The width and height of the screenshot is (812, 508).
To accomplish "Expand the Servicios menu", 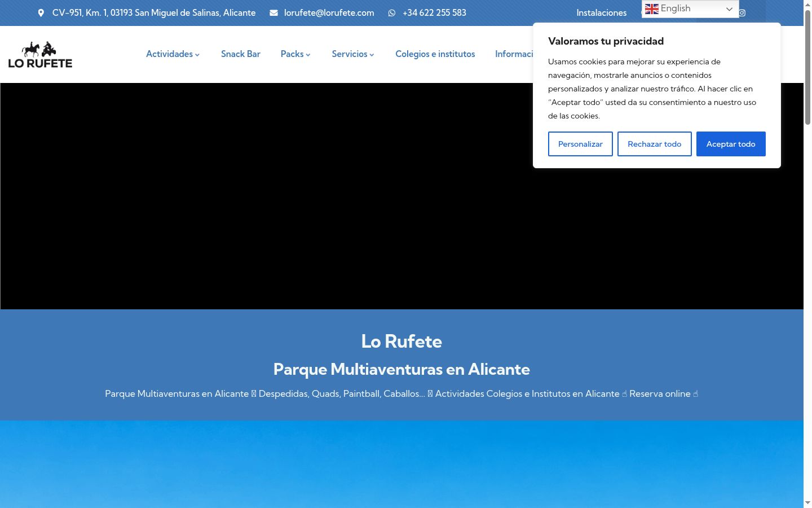I will point(353,54).
